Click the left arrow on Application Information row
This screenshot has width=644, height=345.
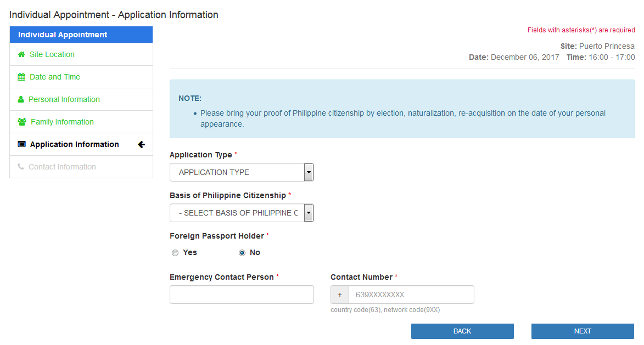(x=142, y=144)
